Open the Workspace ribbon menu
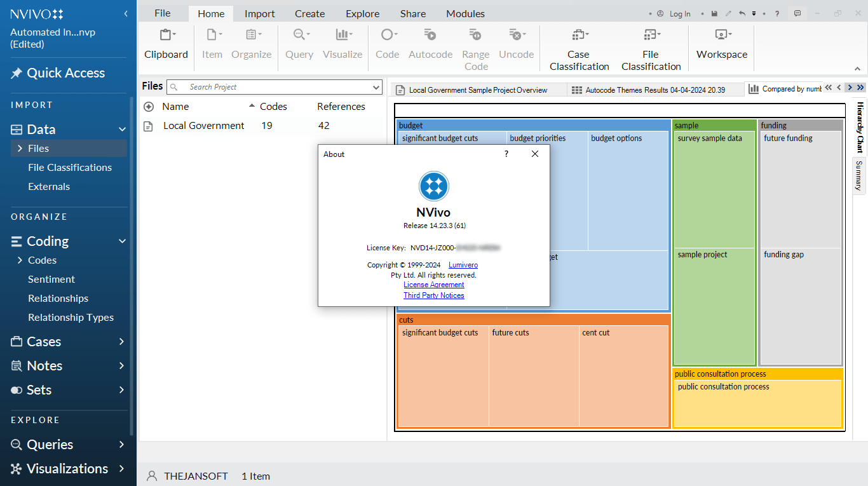The height and width of the screenshot is (486, 868). pos(722,44)
